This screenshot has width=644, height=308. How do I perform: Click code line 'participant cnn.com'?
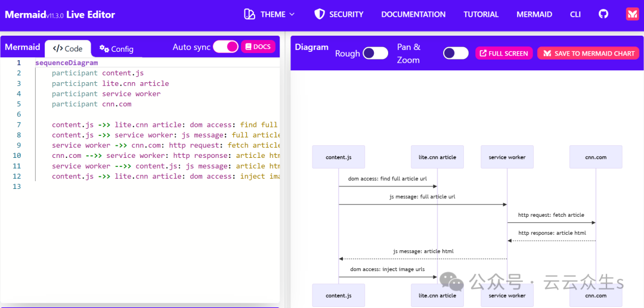click(92, 104)
